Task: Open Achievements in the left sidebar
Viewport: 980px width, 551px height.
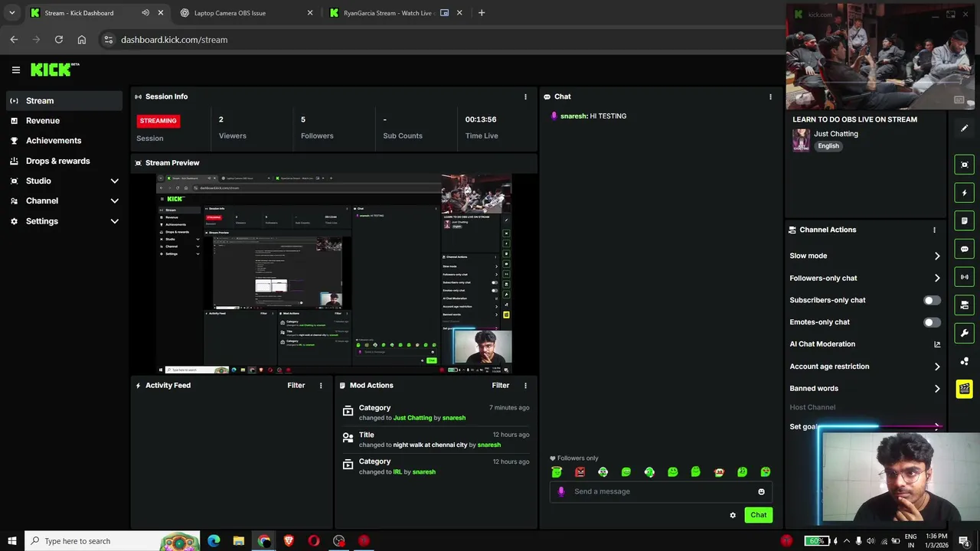Action: pyautogui.click(x=64, y=141)
